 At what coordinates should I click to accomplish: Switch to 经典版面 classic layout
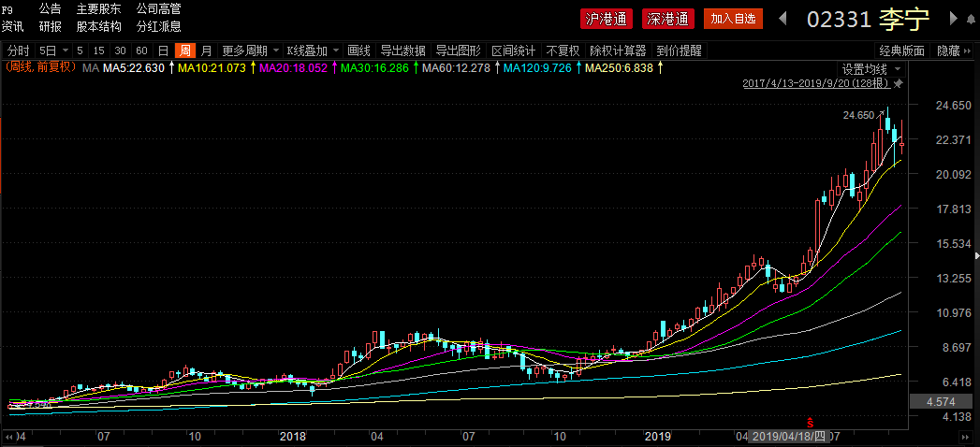pos(902,51)
